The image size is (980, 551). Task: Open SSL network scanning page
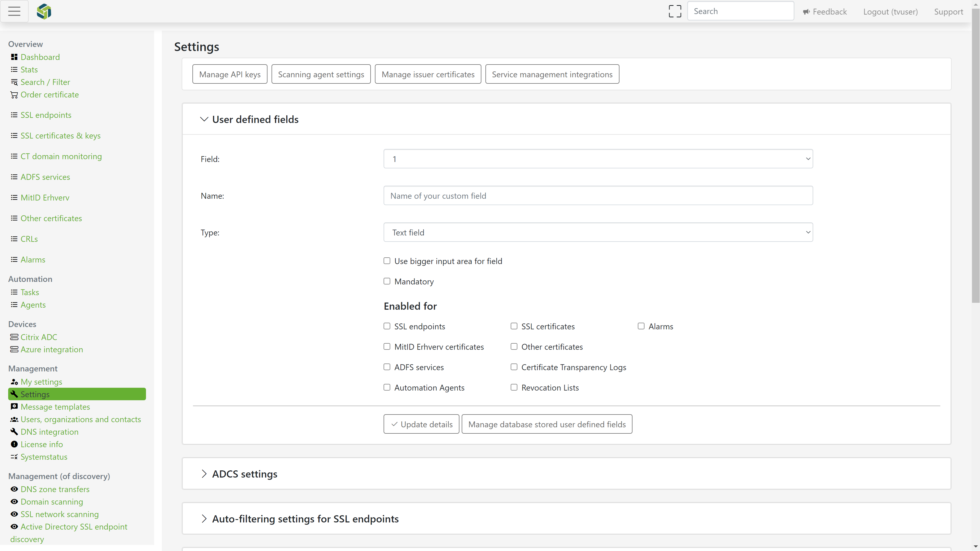[60, 514]
